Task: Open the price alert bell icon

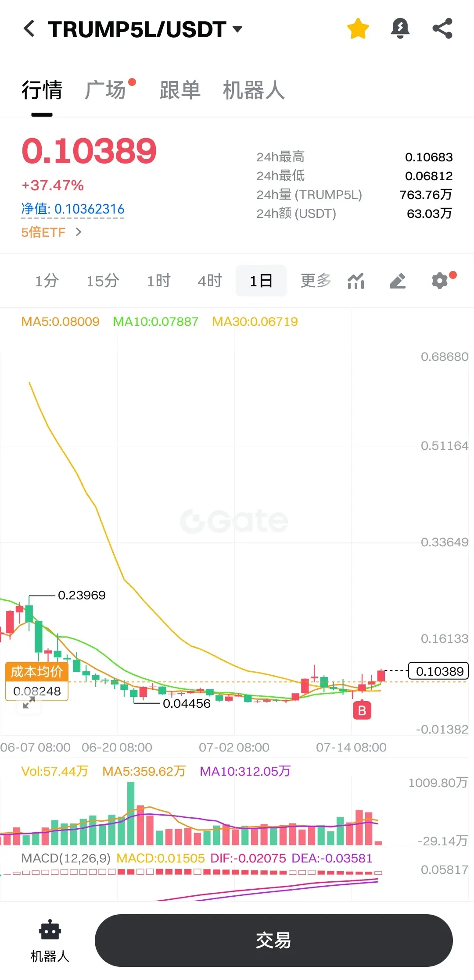Action: point(400,29)
